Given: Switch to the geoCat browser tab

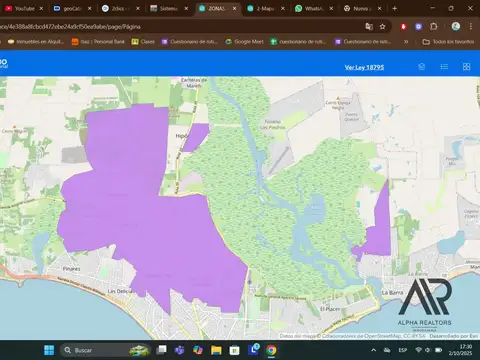Looking at the screenshot, I should coord(68,8).
